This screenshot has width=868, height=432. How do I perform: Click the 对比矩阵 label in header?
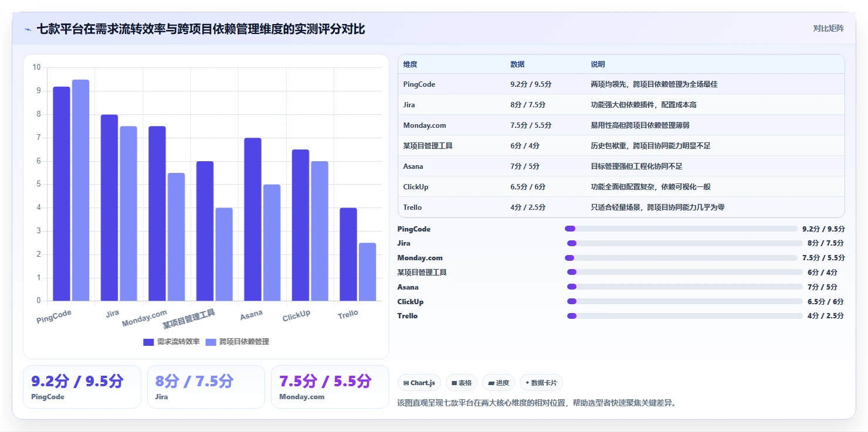(x=829, y=28)
